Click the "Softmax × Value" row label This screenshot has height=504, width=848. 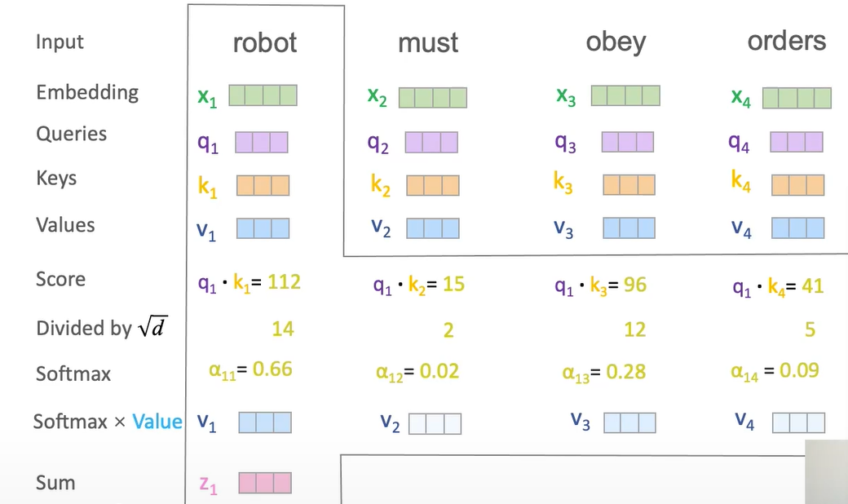coord(108,422)
